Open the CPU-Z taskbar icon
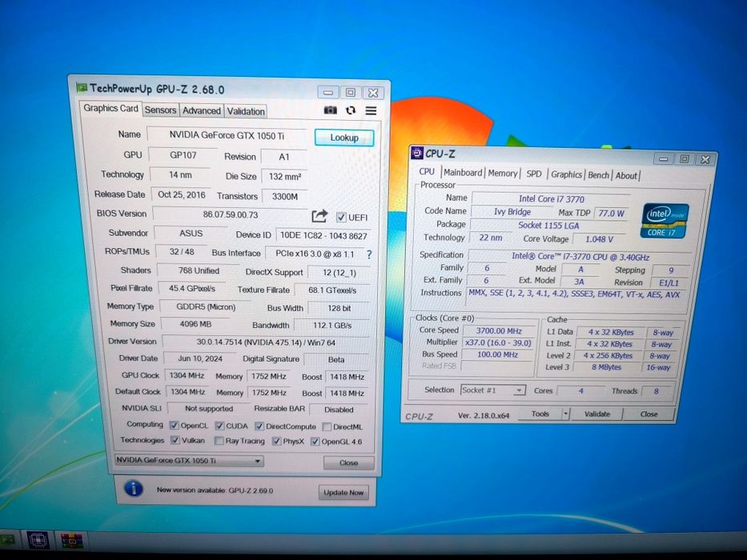 [38, 541]
